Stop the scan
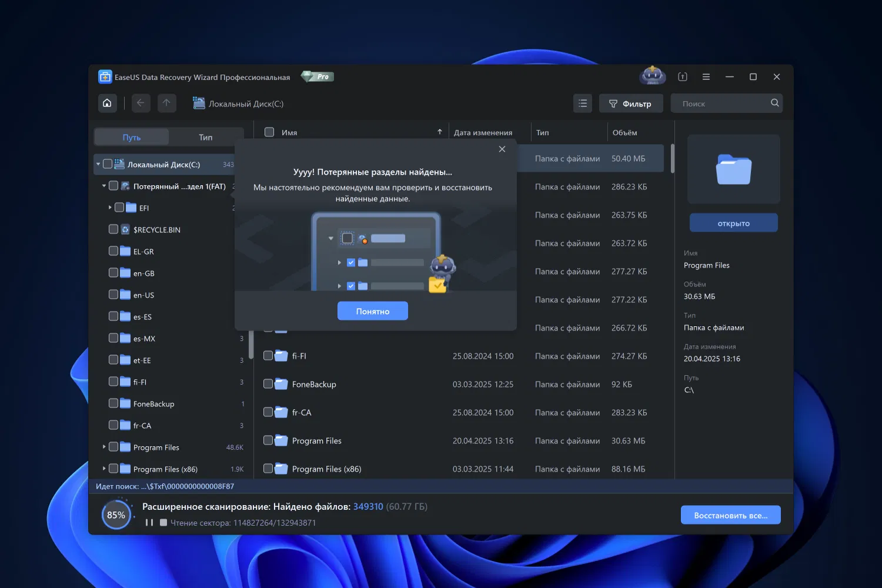 click(x=163, y=522)
